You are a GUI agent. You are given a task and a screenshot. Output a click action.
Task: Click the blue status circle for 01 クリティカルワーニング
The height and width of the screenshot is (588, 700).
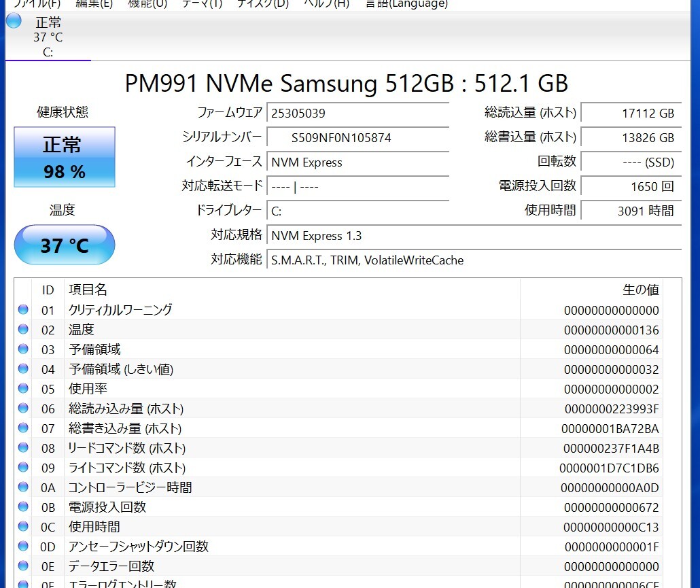click(23, 309)
